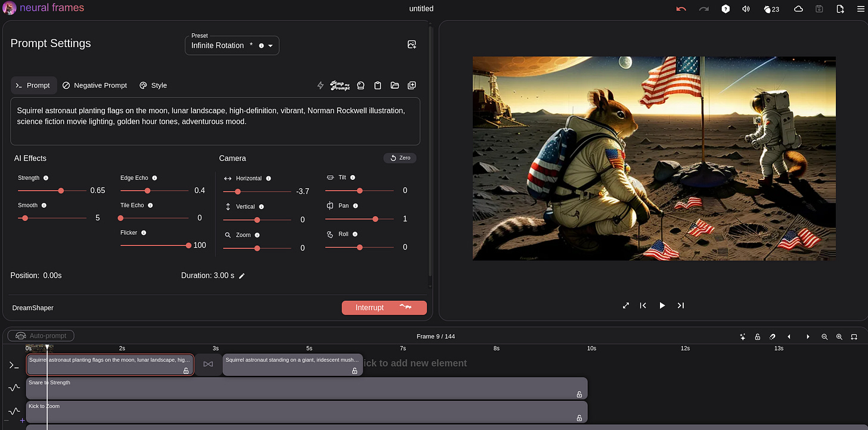868x430 pixels.
Task: Click the export file icon
Action: [x=840, y=9]
